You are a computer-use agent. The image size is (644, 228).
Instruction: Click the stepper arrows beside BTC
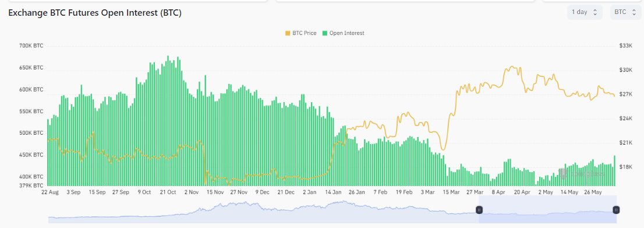pyautogui.click(x=634, y=12)
